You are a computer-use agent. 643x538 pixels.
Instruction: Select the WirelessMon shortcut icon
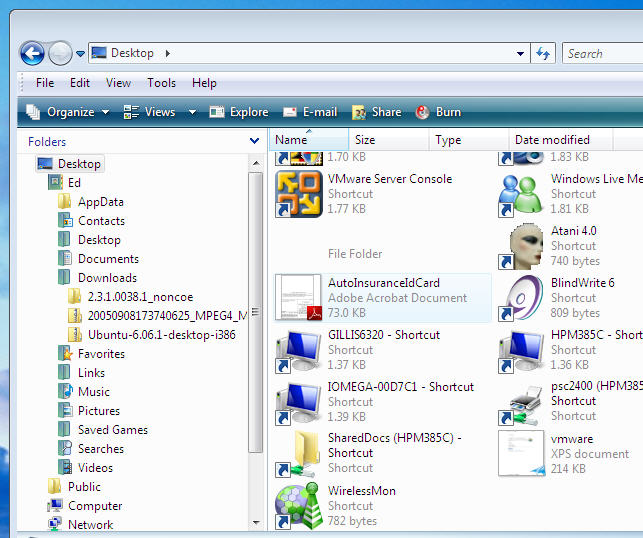tap(299, 506)
